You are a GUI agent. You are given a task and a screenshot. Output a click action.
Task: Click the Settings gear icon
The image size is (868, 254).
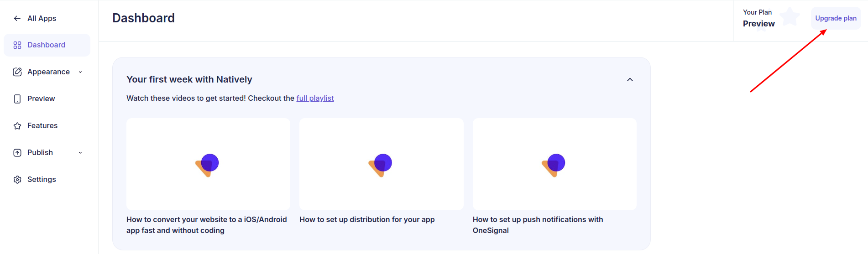(17, 180)
